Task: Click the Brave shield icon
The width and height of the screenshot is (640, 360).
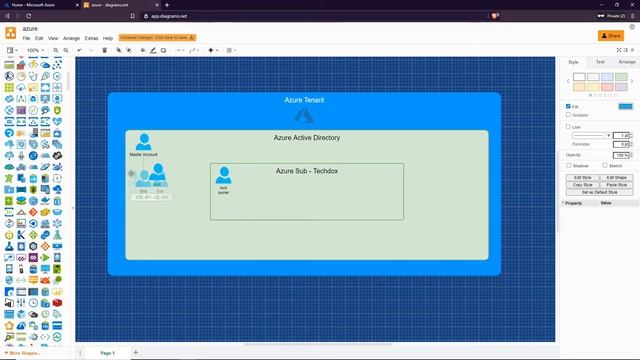Action: click(495, 16)
